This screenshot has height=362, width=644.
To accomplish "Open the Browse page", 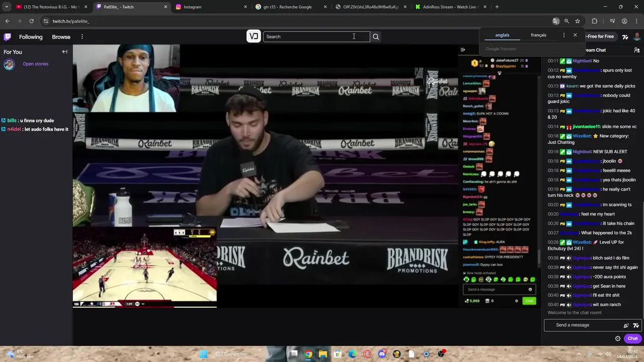I will pyautogui.click(x=61, y=37).
